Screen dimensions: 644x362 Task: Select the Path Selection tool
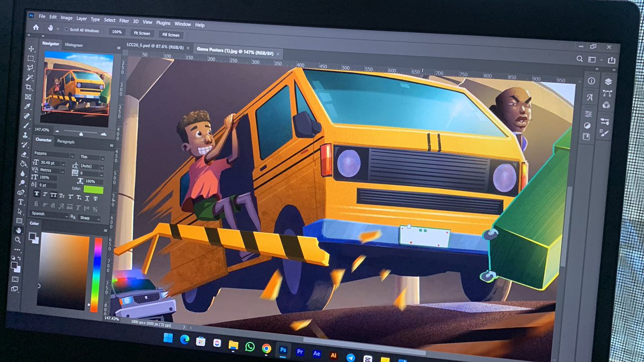(20, 211)
